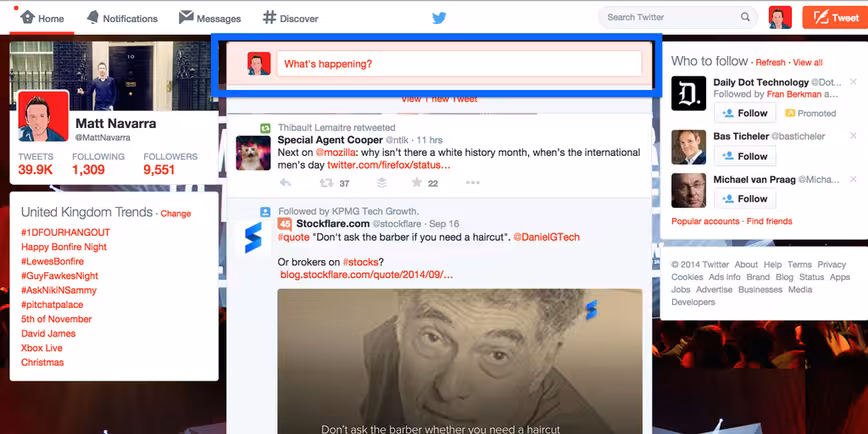Click the Stockflare blue S avatar
This screenshot has width=868, height=434.
(253, 238)
